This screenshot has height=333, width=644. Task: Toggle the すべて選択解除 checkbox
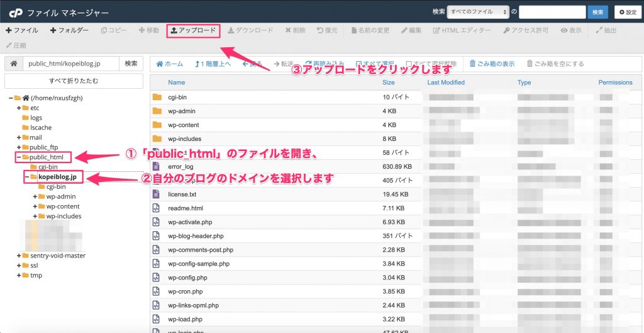pos(410,64)
